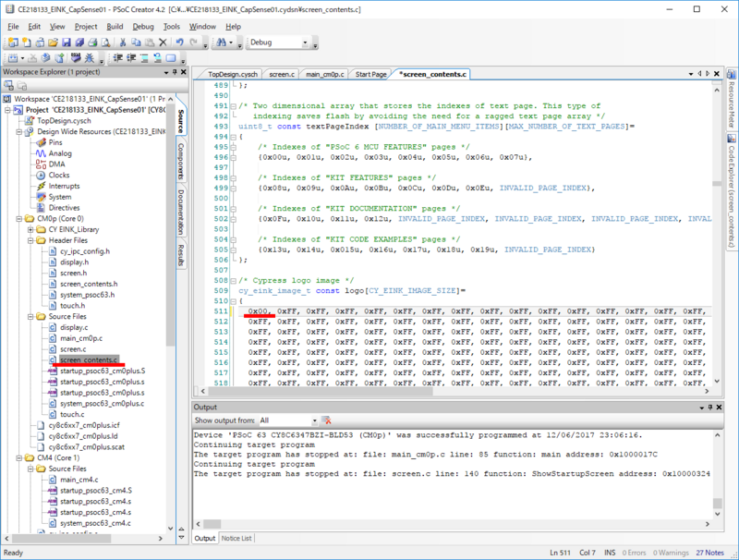Close the screen_contents.c document tab area
This screenshot has height=560, width=739.
point(717,74)
